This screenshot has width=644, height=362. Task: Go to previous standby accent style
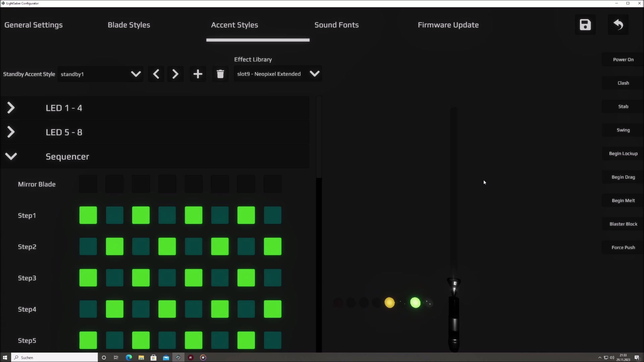(156, 74)
